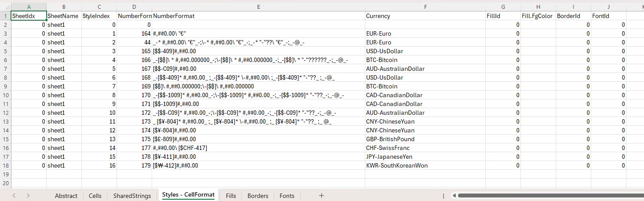Screen dimensions: 644x201
Task: Click the previous sheet navigation arrow
Action: tap(14, 196)
